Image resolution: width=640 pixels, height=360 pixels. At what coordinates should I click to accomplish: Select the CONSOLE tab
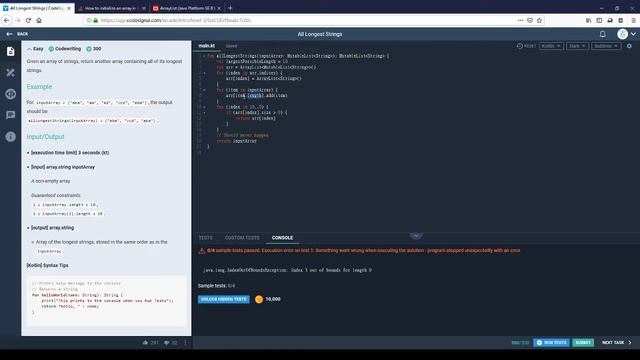282,238
